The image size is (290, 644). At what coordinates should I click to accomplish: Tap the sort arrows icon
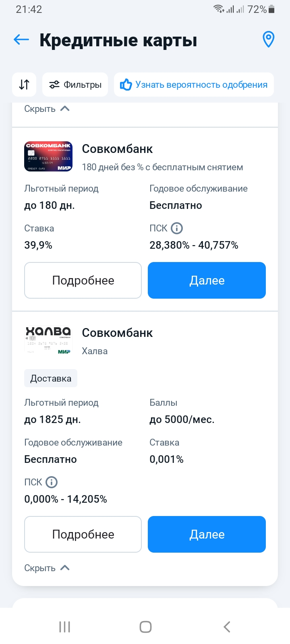(x=24, y=85)
